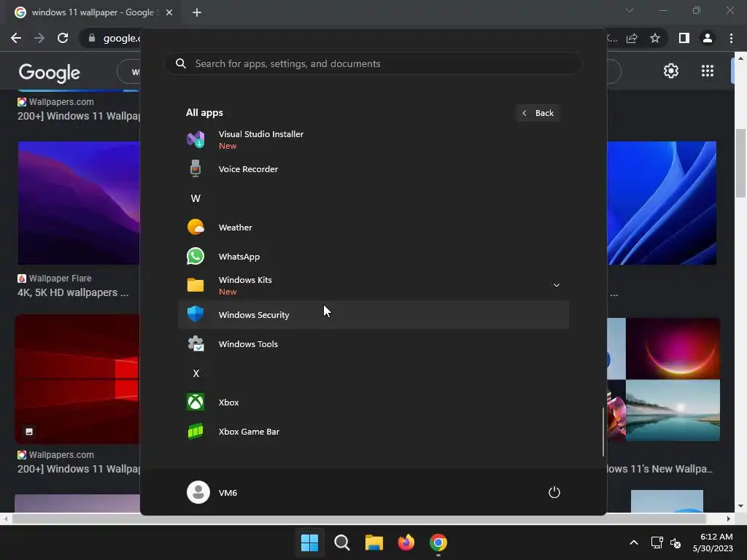747x560 pixels.
Task: Share this page from Chrome address bar
Action: click(632, 38)
